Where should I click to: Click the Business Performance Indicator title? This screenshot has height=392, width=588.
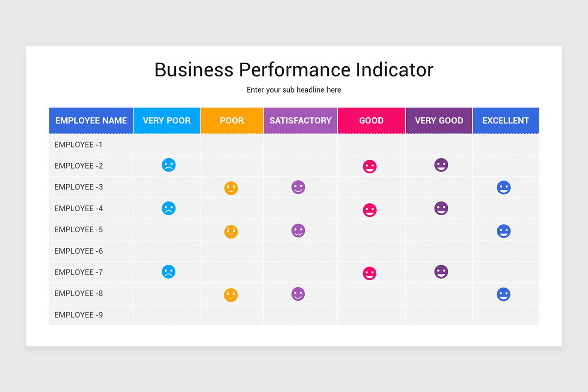(x=294, y=70)
